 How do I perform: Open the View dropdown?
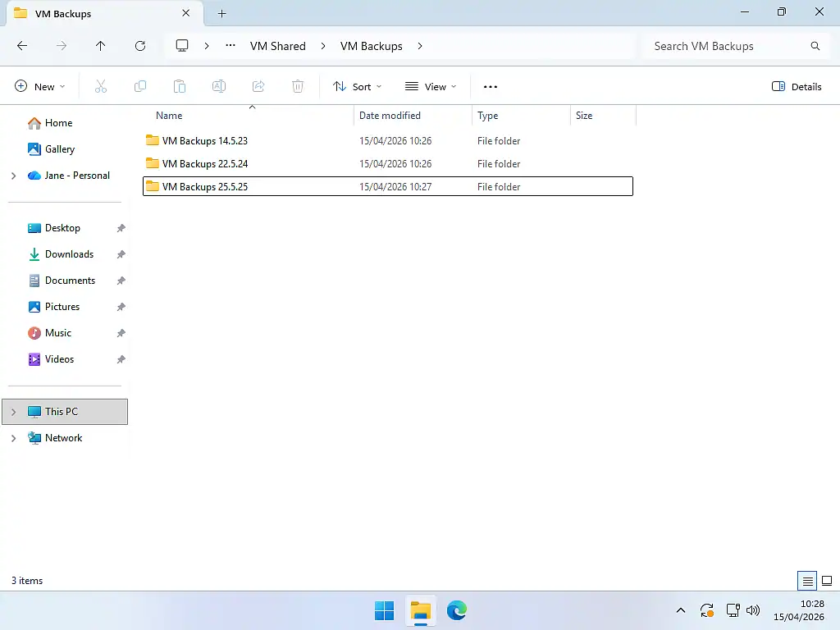pyautogui.click(x=431, y=86)
